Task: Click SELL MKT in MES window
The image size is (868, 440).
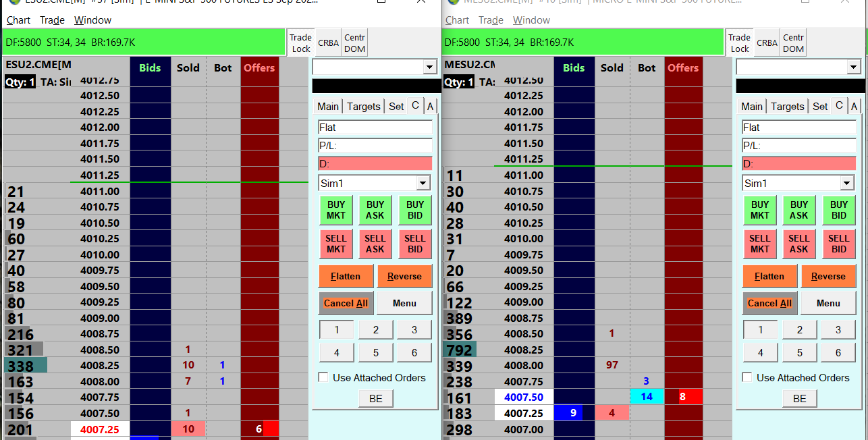Action: point(760,244)
